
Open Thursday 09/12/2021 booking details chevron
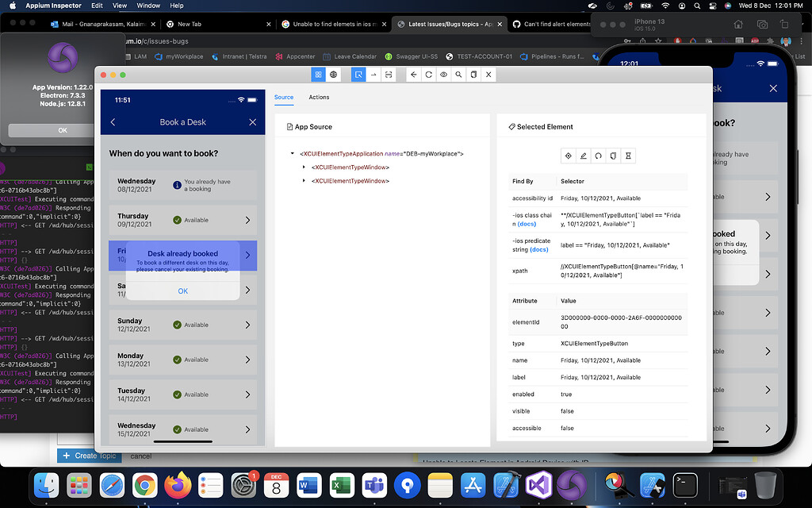coord(248,220)
